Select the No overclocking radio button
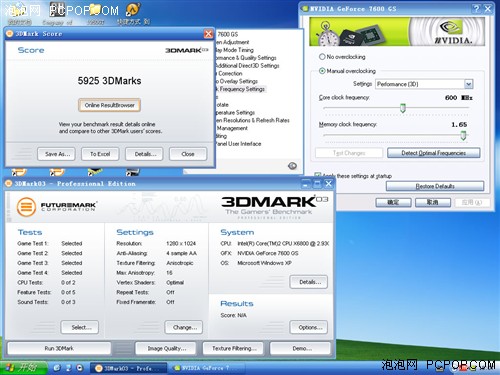Image resolution: width=500 pixels, height=375 pixels. click(322, 57)
